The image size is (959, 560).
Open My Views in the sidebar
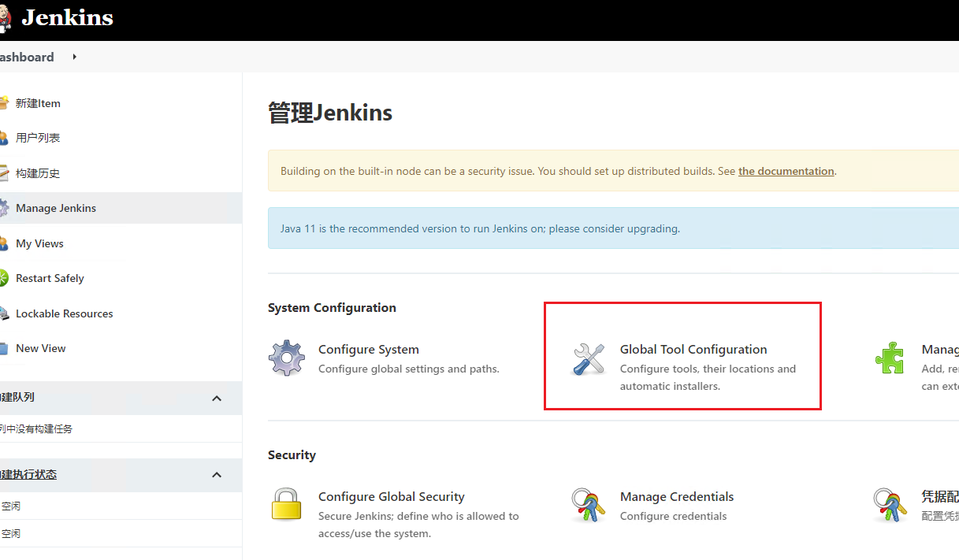39,243
